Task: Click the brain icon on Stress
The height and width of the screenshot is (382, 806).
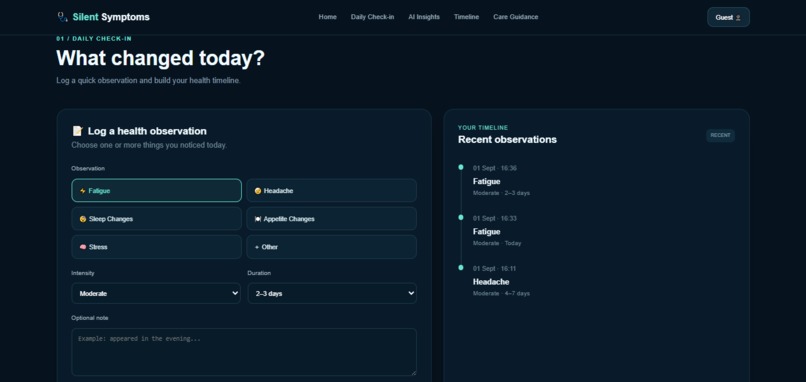Action: [x=83, y=247]
